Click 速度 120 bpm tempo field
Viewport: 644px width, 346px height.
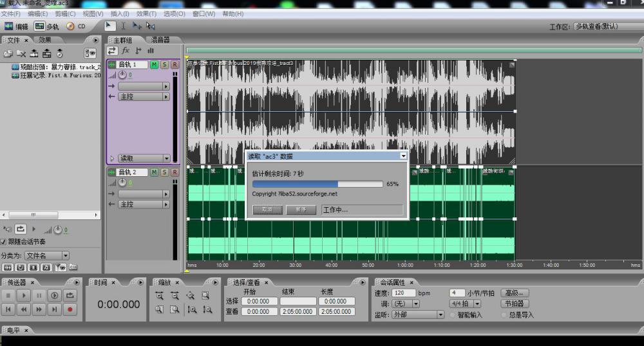pyautogui.click(x=404, y=293)
